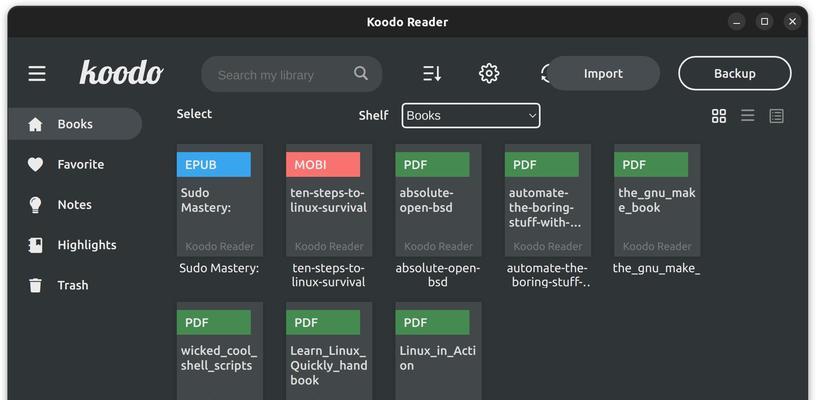
Task: Click the Trash bin icon
Action: coord(35,285)
